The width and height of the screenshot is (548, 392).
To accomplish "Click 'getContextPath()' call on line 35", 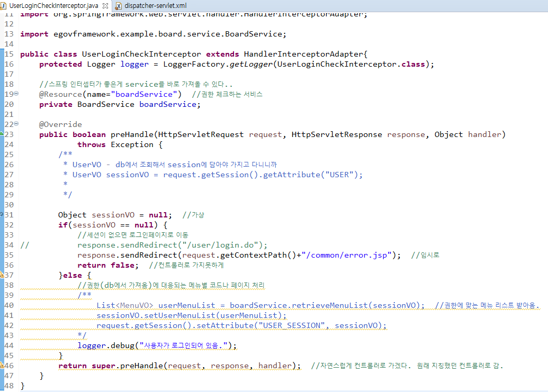I will click(x=258, y=255).
